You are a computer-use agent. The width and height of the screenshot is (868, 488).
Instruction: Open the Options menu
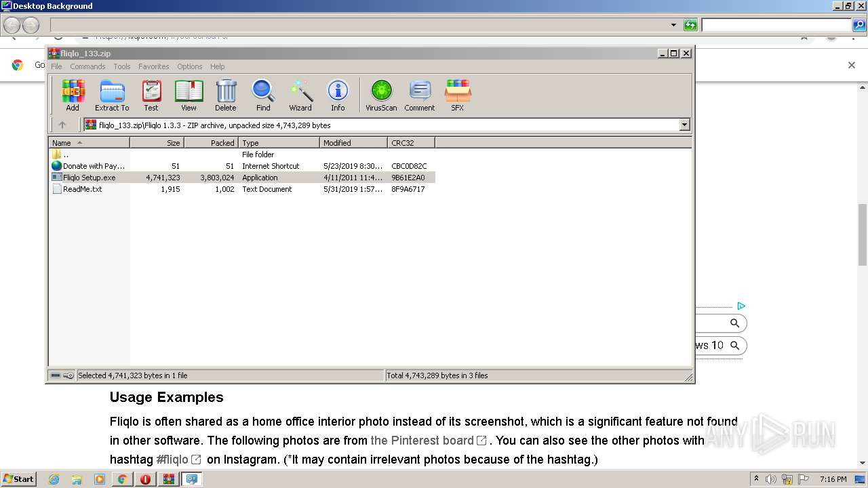coord(190,66)
